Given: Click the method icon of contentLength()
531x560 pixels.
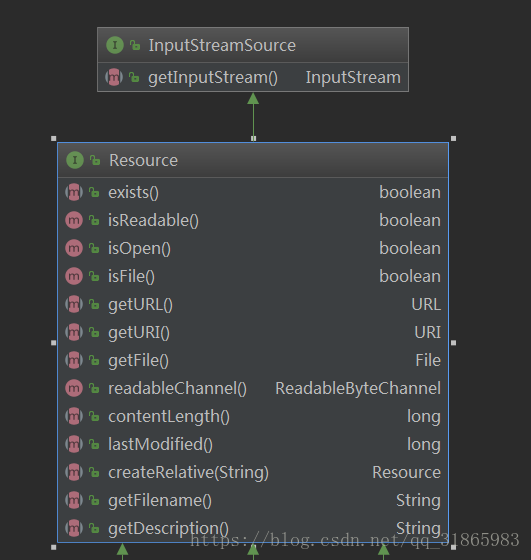Looking at the screenshot, I should click(74, 416).
